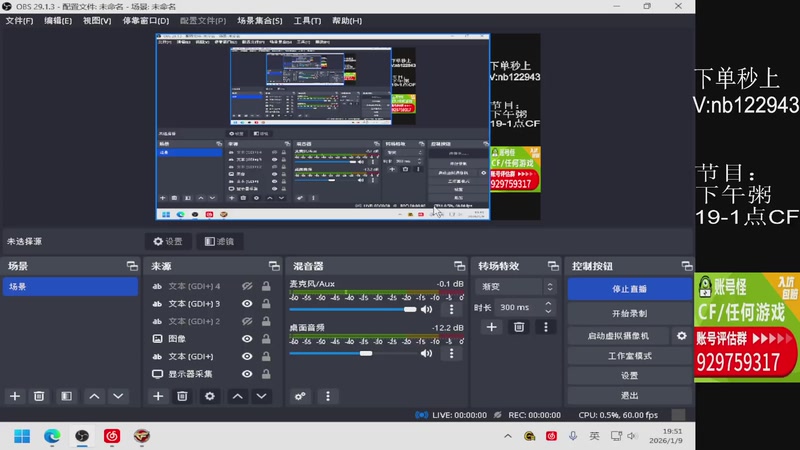Launch Microsoft Edge from taskbar
This screenshot has width=800, height=450.
pos(52,436)
